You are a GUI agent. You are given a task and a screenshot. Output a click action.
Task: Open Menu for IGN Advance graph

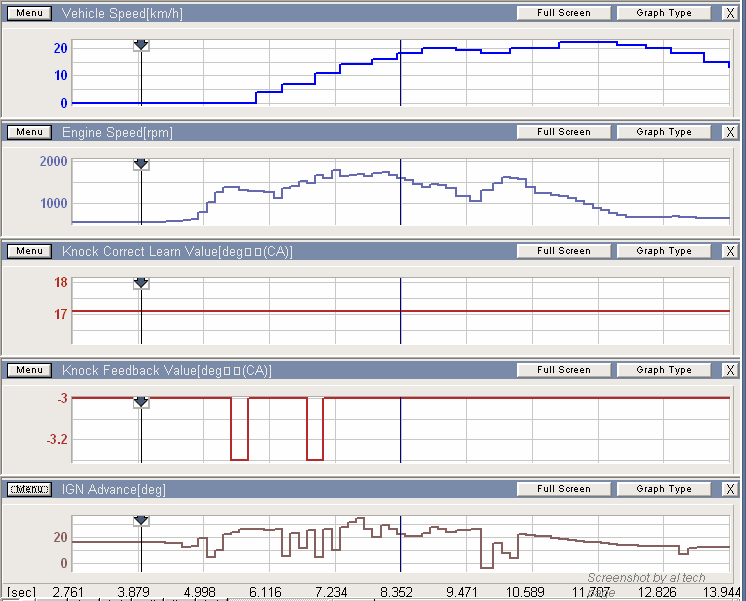pos(29,489)
